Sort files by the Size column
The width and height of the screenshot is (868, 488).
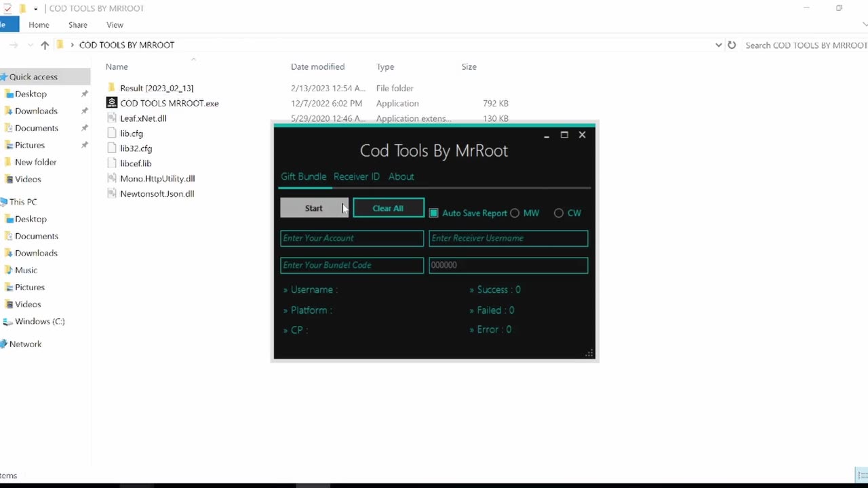point(469,66)
